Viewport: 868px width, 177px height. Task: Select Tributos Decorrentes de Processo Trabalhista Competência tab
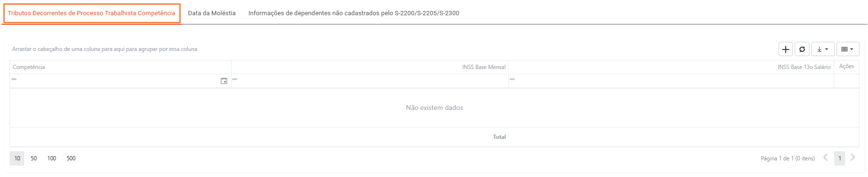click(92, 13)
